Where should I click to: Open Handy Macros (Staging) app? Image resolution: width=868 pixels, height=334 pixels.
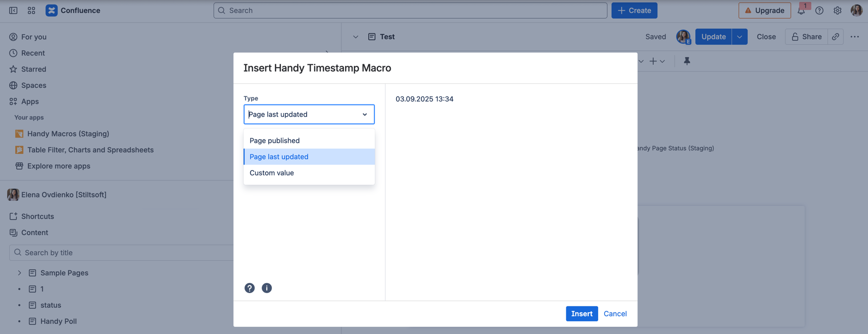click(x=68, y=134)
